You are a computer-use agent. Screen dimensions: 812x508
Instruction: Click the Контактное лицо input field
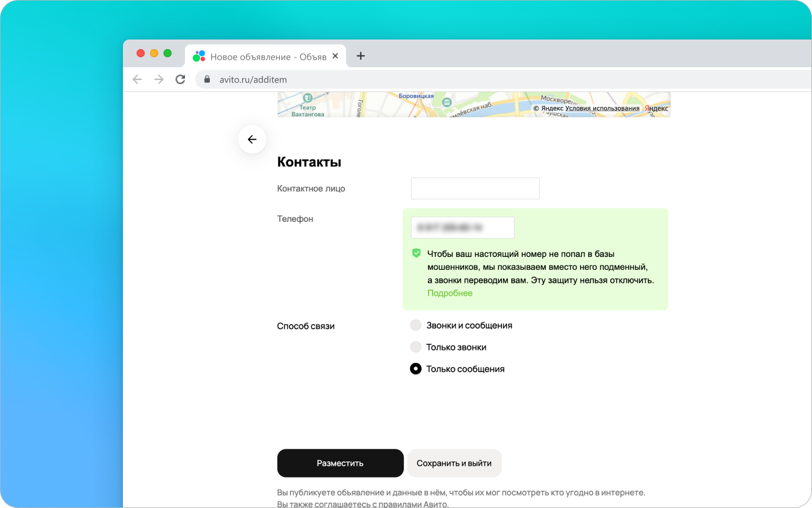[x=475, y=189]
